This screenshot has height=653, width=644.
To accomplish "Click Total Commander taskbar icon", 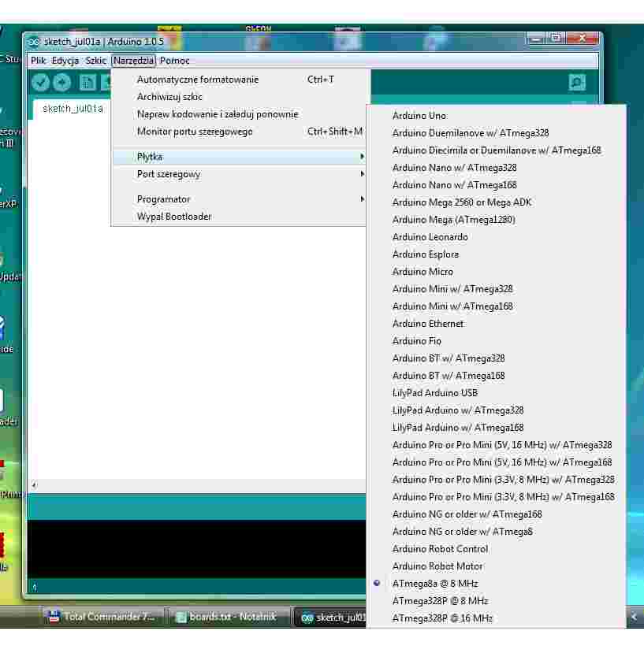I will (102, 617).
